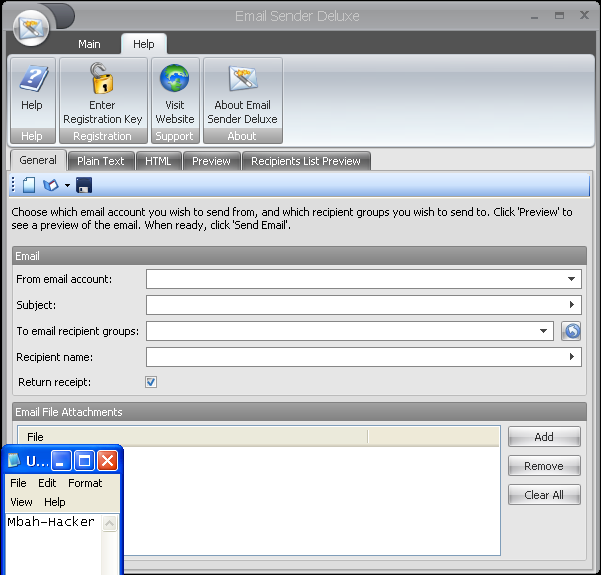The height and width of the screenshot is (575, 601).
Task: Click refresh recipient groups icon button
Action: [x=571, y=331]
